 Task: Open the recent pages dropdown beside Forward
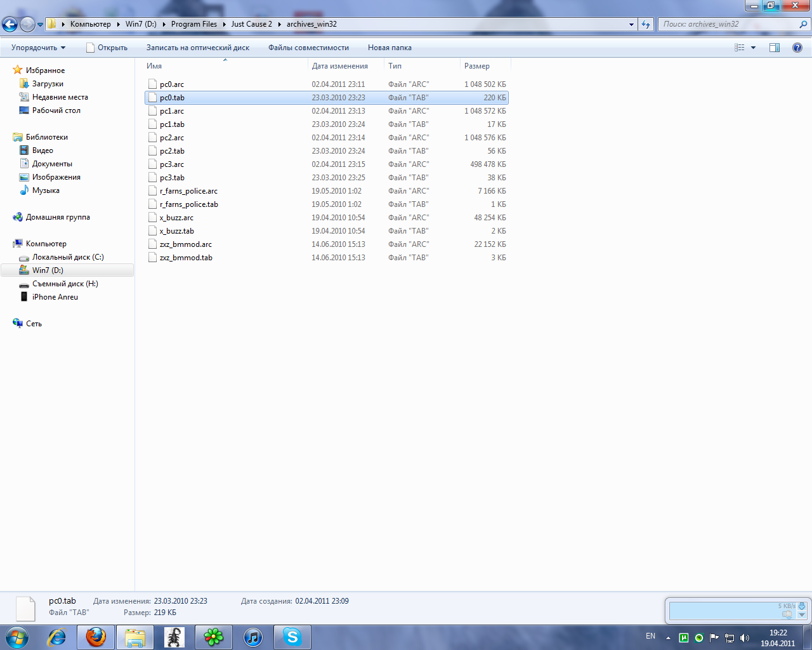(41, 25)
